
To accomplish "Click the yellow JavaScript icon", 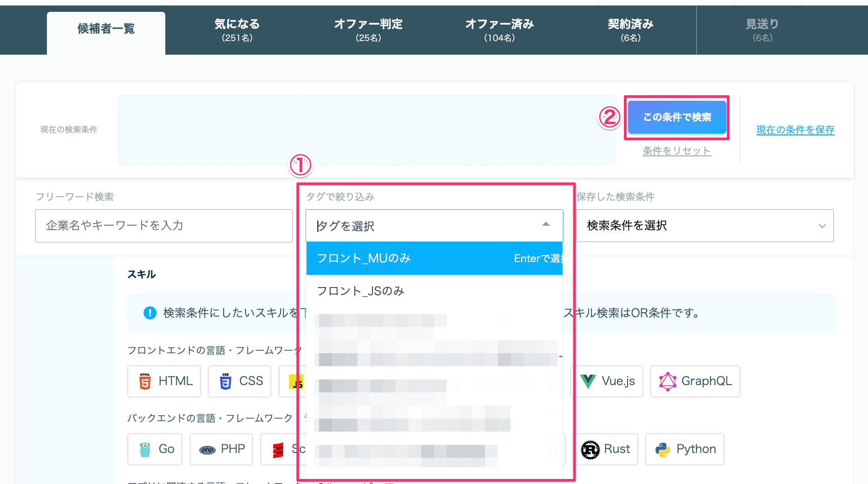I will pyautogui.click(x=296, y=382).
